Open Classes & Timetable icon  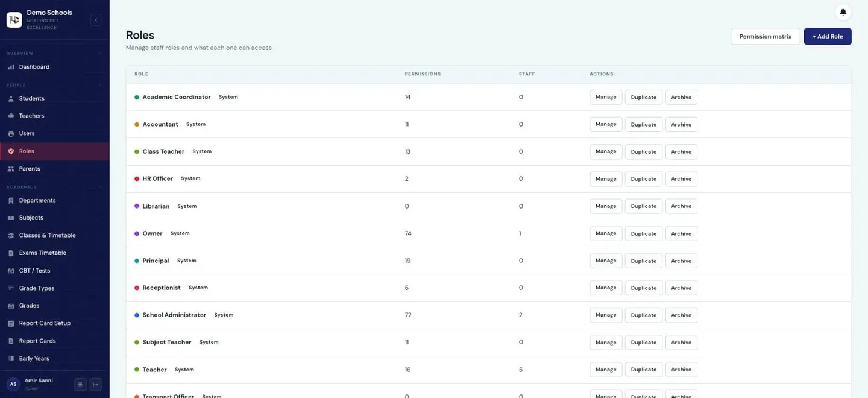11,235
